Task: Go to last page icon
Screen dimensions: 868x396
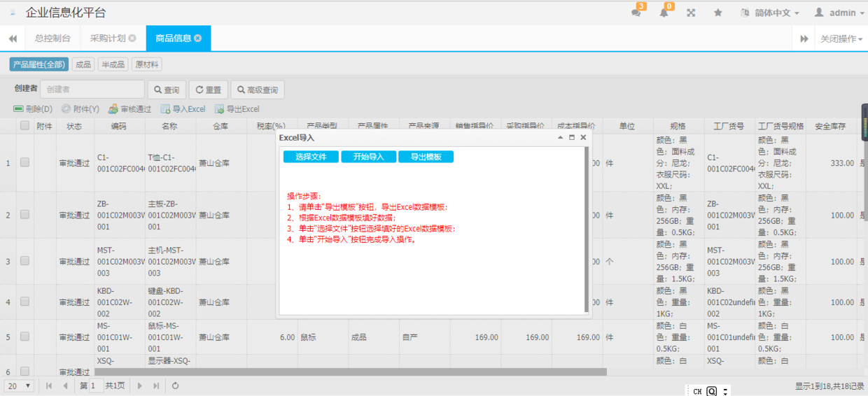Action: point(157,386)
